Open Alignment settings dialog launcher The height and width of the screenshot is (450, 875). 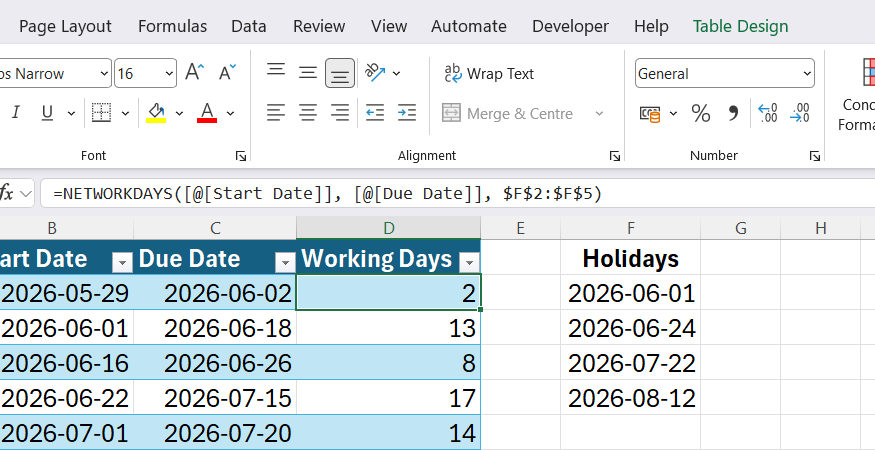[614, 156]
